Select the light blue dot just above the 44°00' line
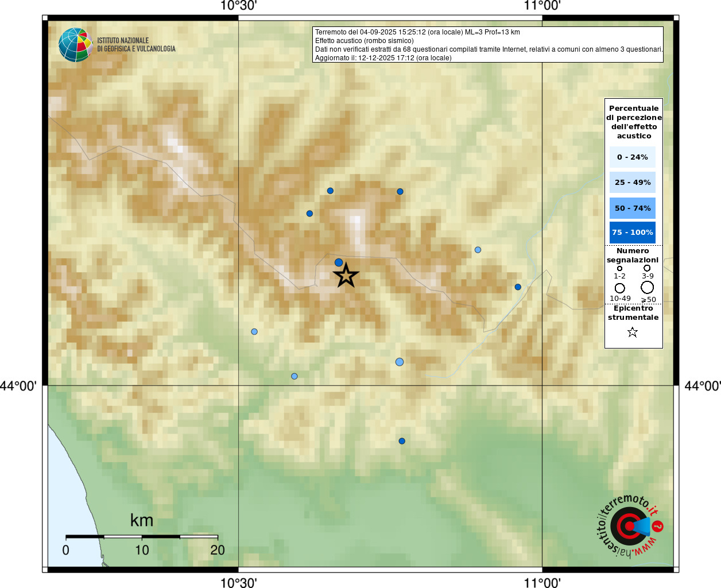This screenshot has width=721, height=588. pyautogui.click(x=294, y=377)
